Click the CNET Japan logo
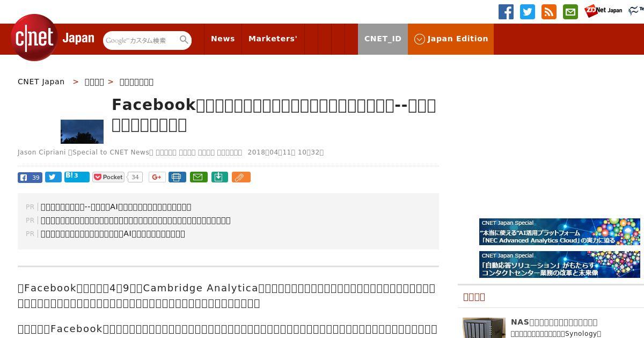Image resolution: width=644 pixels, height=338 pixels. pos(52,38)
